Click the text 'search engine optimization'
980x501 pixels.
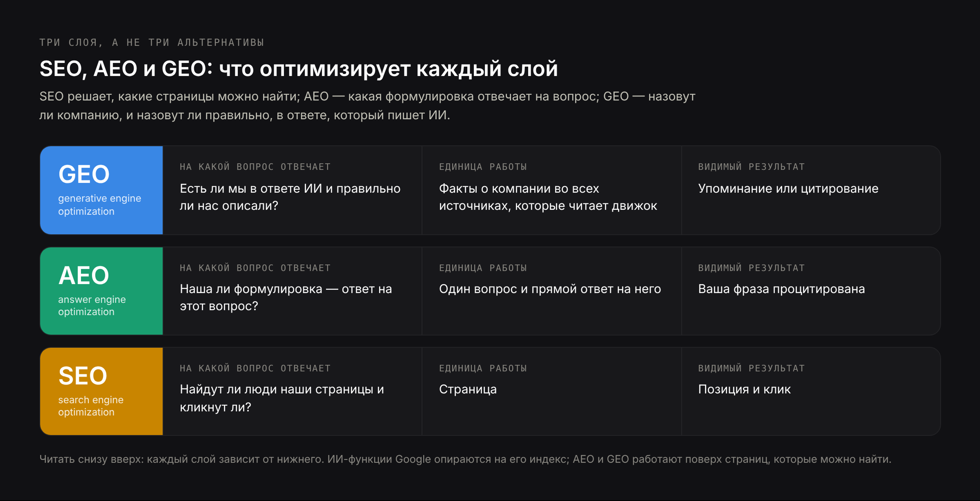tap(91, 406)
